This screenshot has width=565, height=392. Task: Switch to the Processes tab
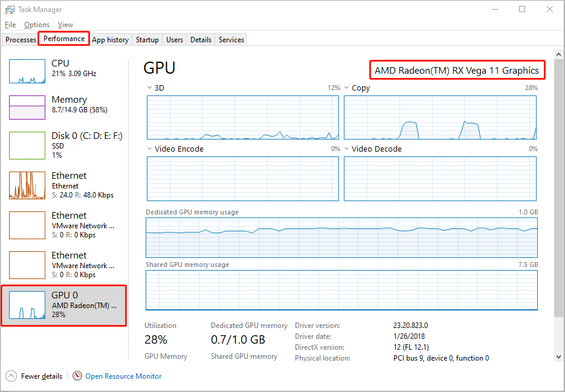coord(21,40)
